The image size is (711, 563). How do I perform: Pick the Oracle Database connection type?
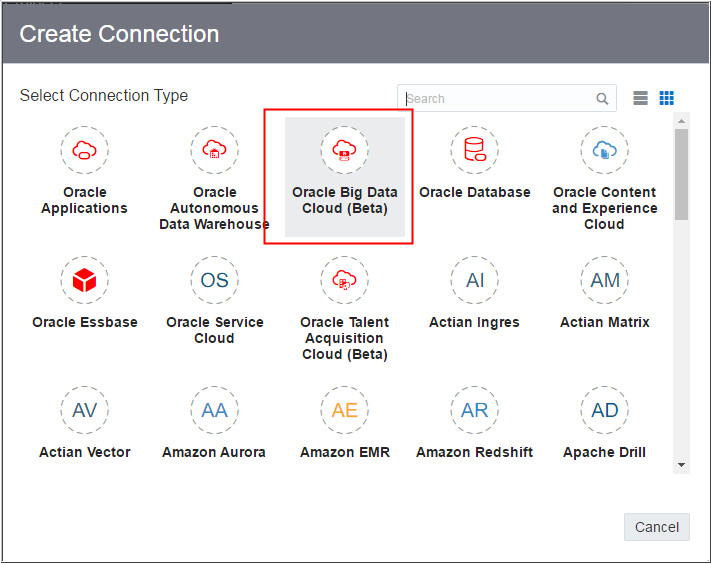pos(474,151)
